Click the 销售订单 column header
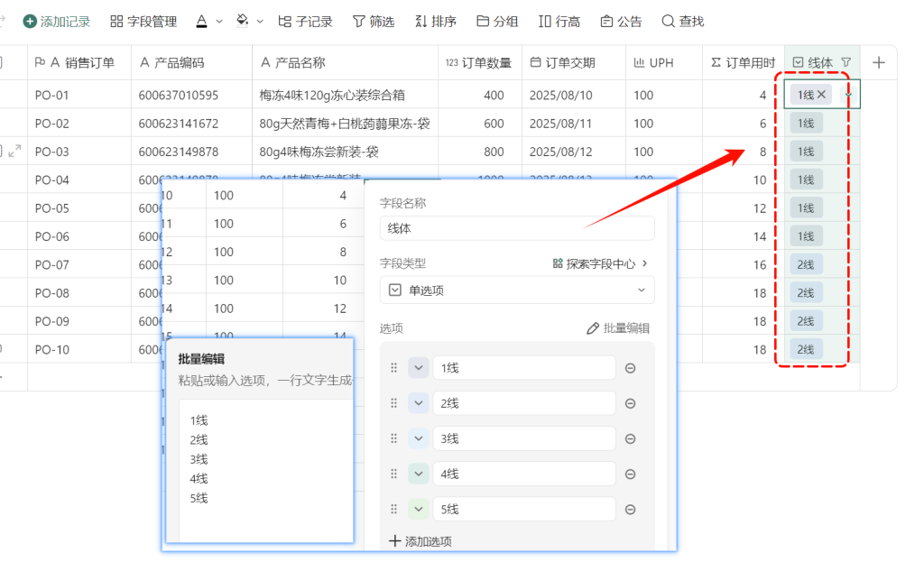 coord(79,62)
